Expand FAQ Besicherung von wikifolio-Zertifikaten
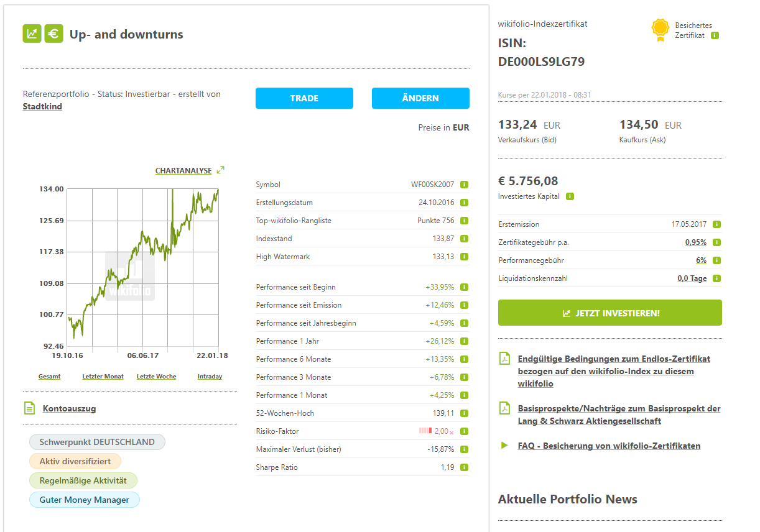This screenshot has width=760, height=532. pyautogui.click(x=609, y=446)
